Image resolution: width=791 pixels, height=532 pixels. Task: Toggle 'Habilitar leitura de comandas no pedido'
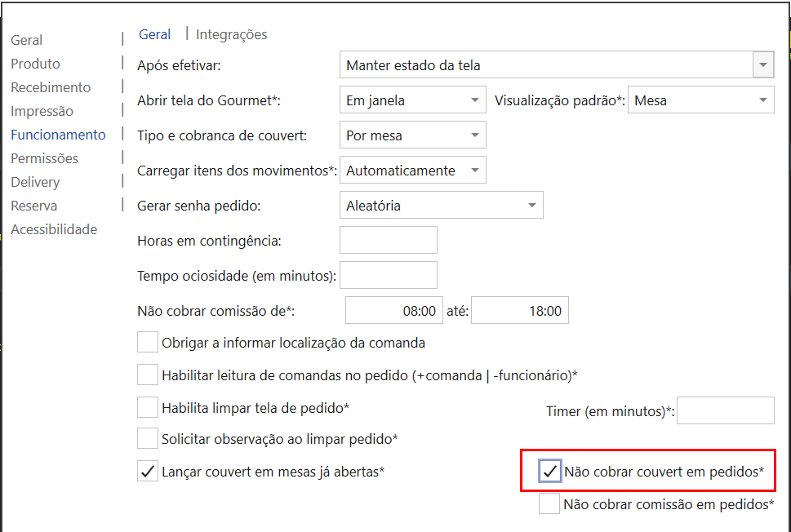pyautogui.click(x=148, y=375)
